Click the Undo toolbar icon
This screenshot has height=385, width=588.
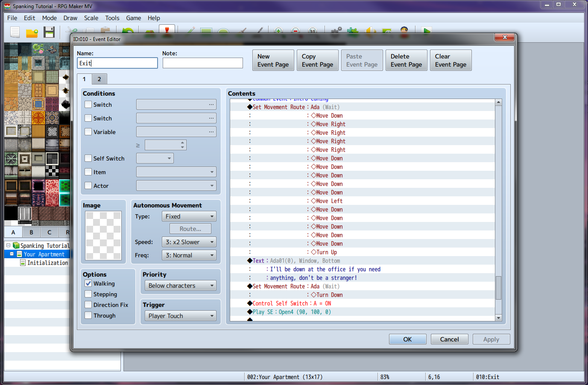click(128, 31)
